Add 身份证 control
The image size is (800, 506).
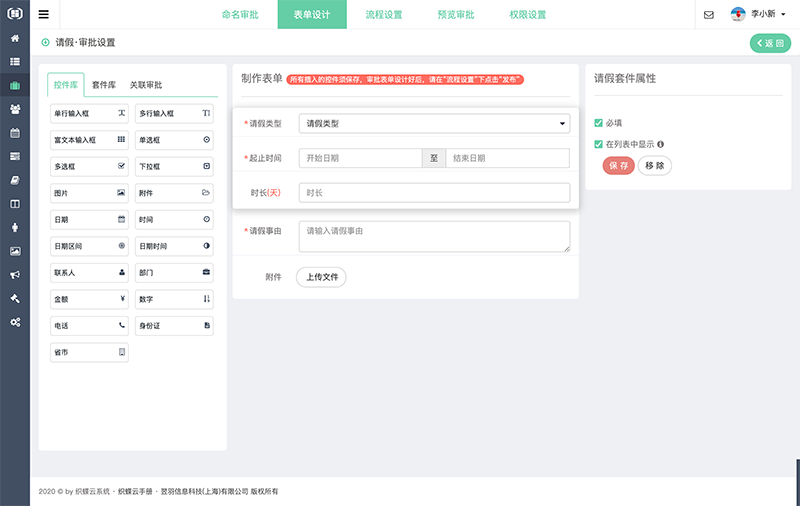pyautogui.click(x=174, y=325)
